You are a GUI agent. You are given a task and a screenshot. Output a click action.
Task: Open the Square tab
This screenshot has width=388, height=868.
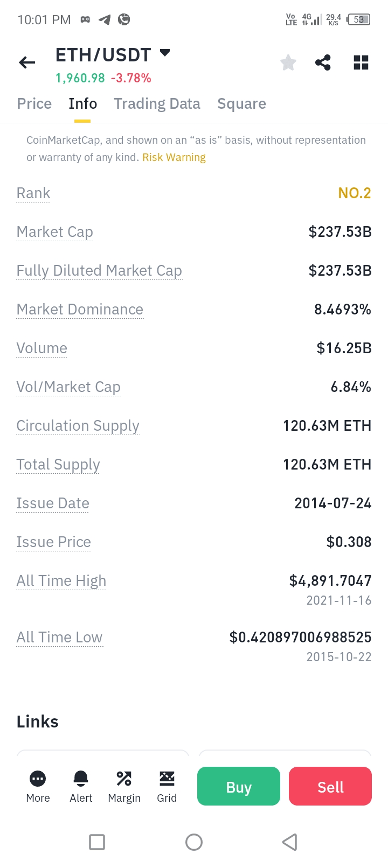tap(241, 103)
